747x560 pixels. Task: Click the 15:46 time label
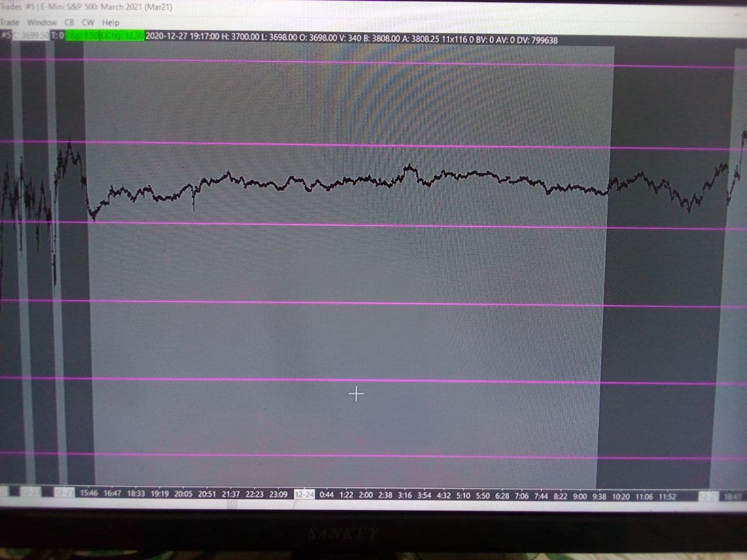pos(89,493)
